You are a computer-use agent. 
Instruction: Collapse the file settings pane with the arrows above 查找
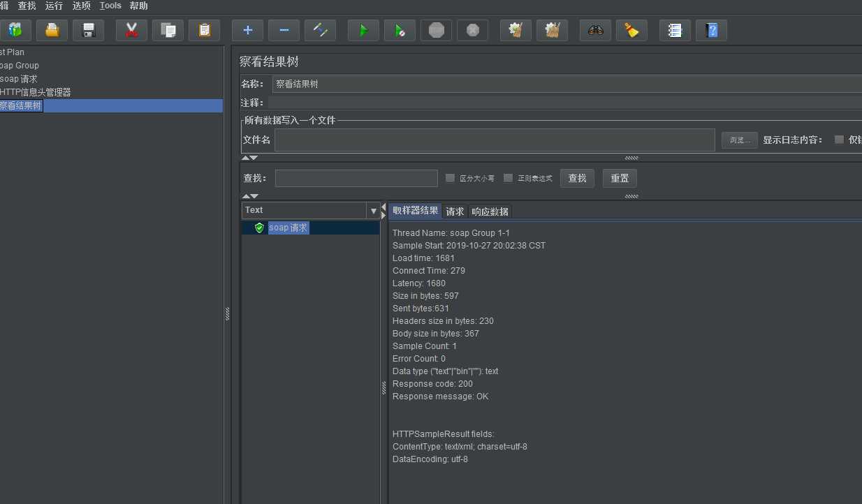(x=250, y=158)
